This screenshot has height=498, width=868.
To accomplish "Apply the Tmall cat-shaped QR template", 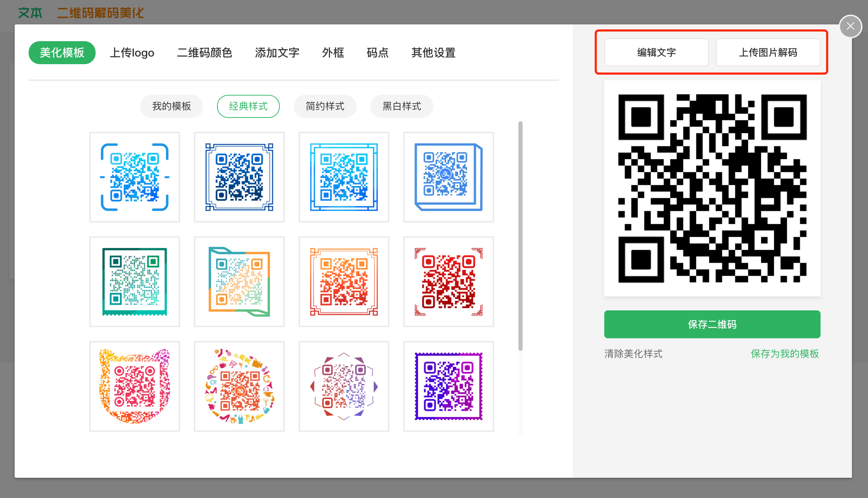I will click(x=135, y=386).
